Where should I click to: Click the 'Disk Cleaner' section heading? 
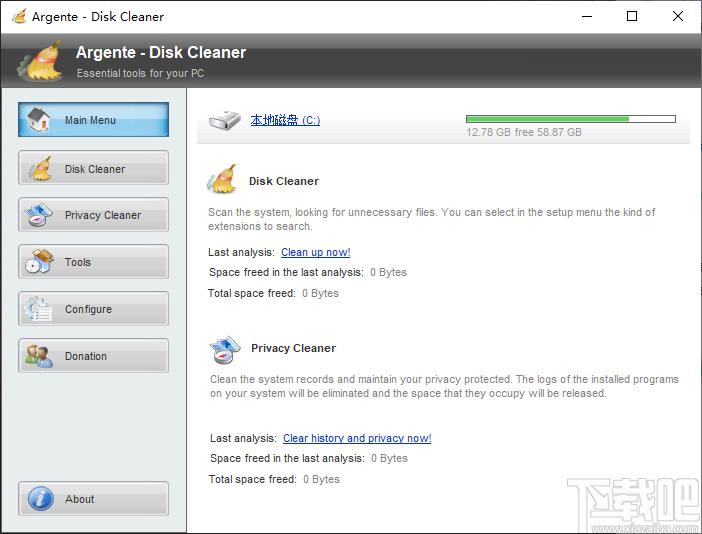point(284,181)
